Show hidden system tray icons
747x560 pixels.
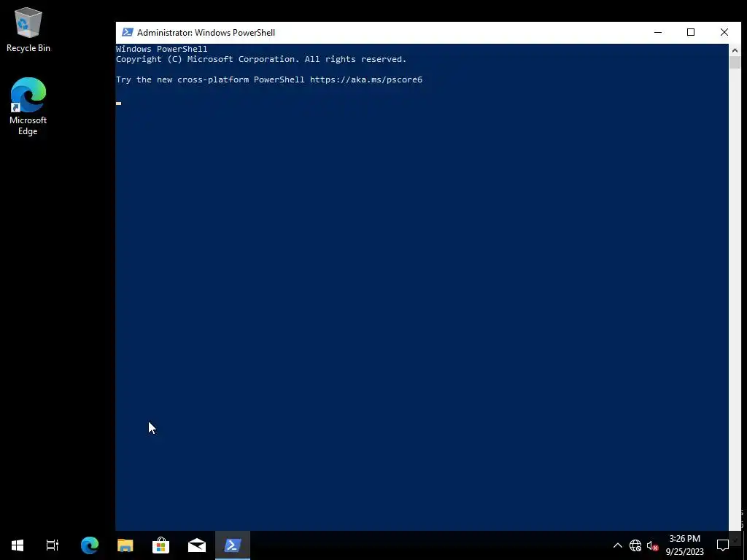617,545
